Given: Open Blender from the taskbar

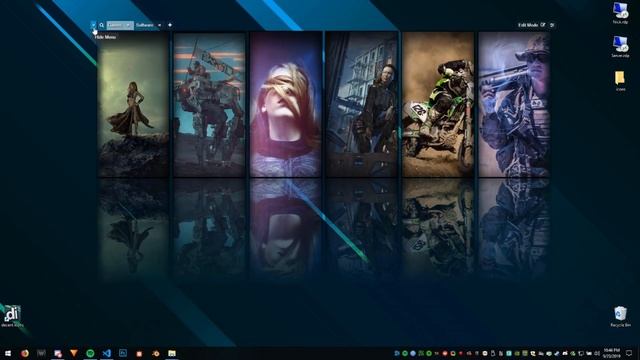Looking at the screenshot, I should pos(156,353).
